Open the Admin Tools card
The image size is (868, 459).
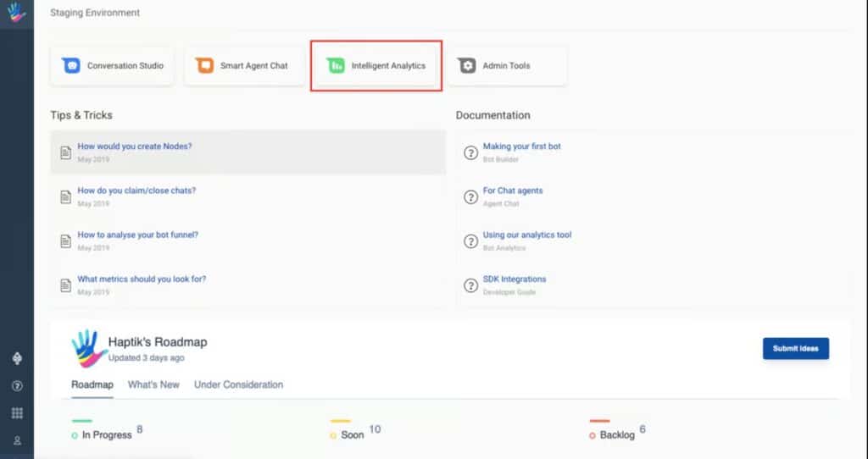pyautogui.click(x=507, y=65)
